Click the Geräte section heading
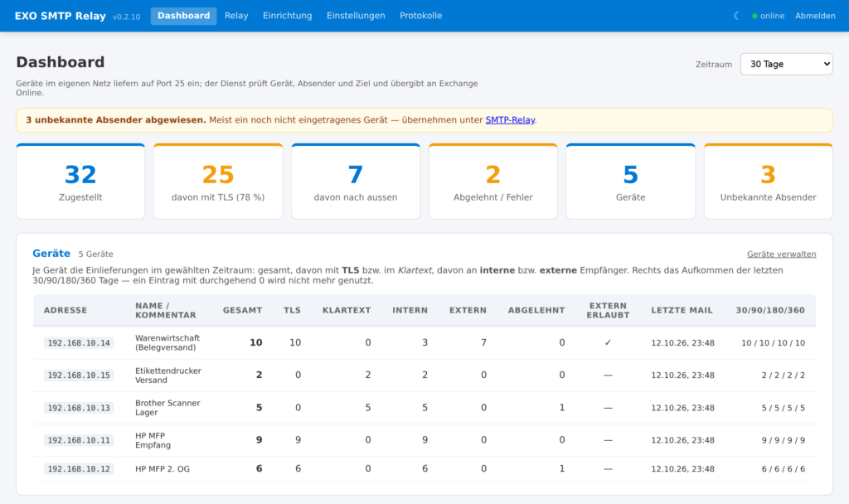Image resolution: width=849 pixels, height=504 pixels. click(x=51, y=254)
